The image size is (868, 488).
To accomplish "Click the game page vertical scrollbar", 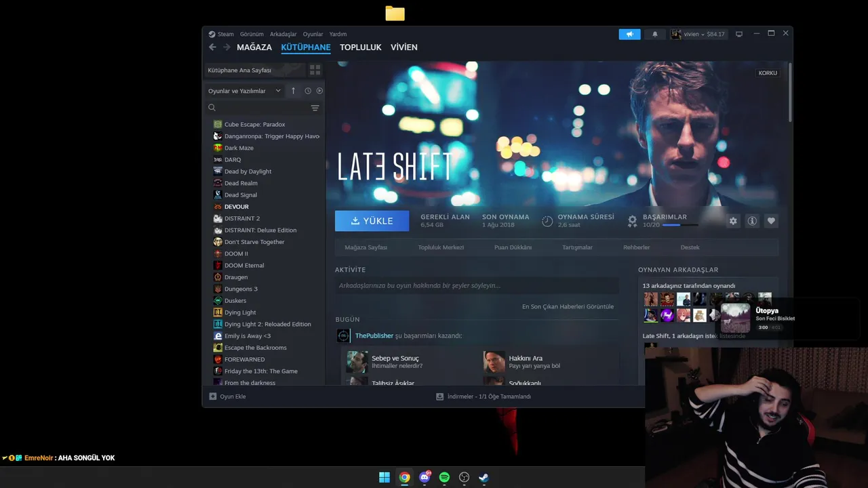I will tap(789, 92).
